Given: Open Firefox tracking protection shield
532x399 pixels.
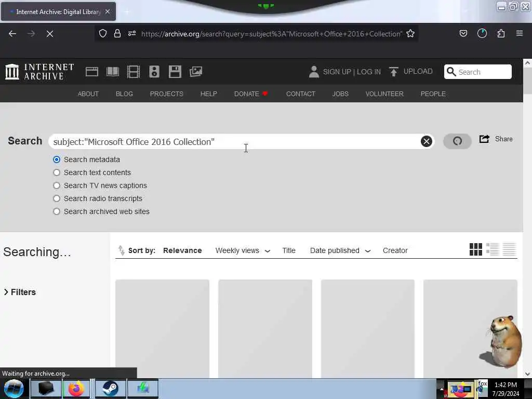Looking at the screenshot, I should click(103, 34).
